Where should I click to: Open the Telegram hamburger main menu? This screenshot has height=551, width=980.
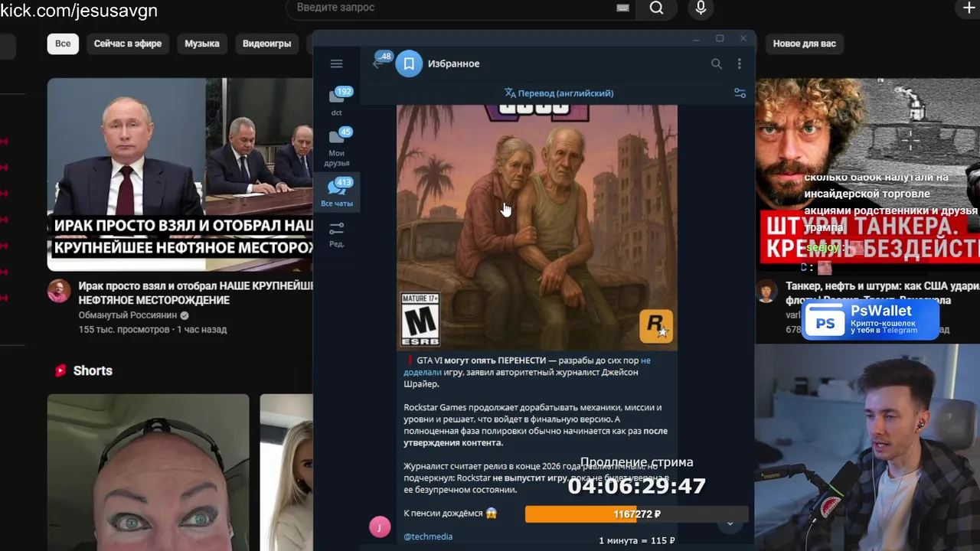click(x=337, y=64)
